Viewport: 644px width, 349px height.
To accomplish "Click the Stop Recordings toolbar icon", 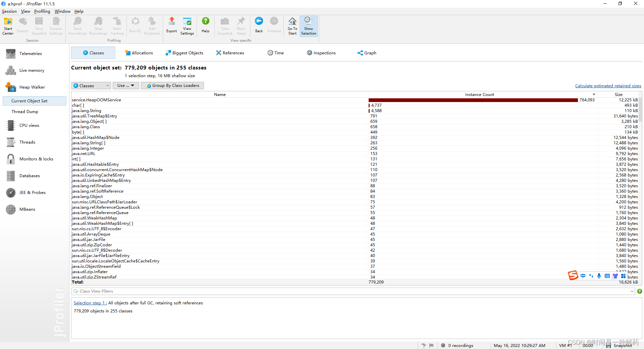I will (98, 26).
